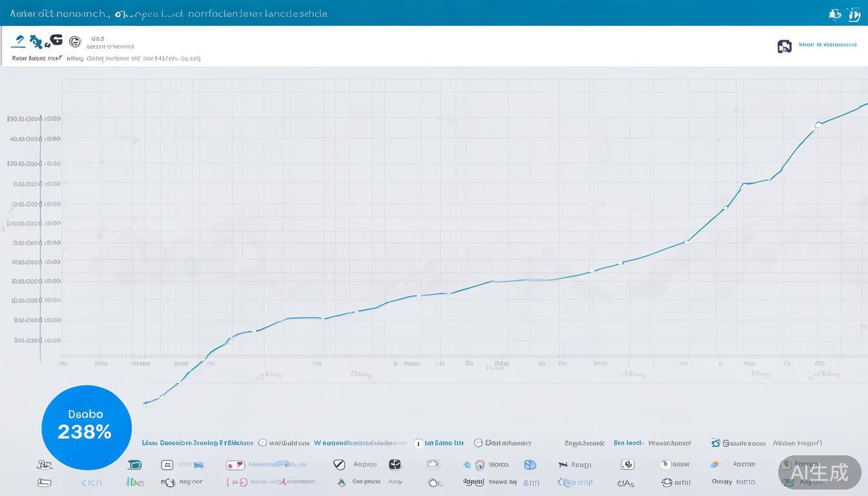Click the rightmost white icon in the blue title bar

click(853, 14)
